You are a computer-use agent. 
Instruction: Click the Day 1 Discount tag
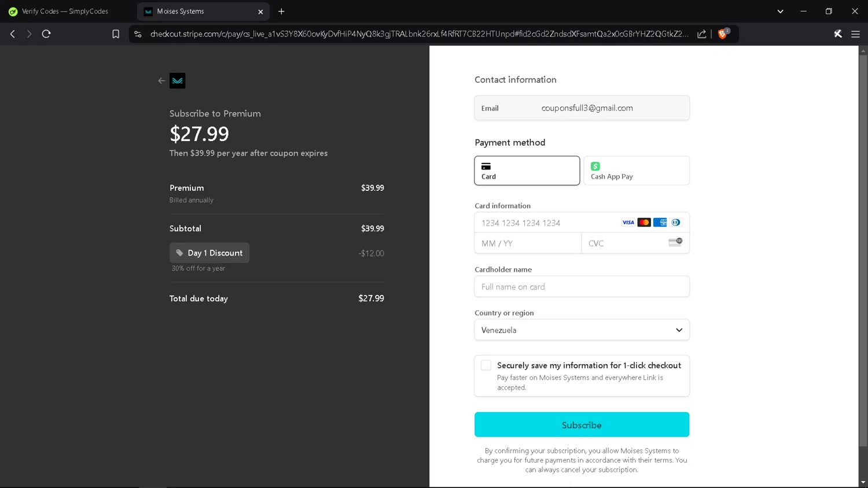[209, 253]
